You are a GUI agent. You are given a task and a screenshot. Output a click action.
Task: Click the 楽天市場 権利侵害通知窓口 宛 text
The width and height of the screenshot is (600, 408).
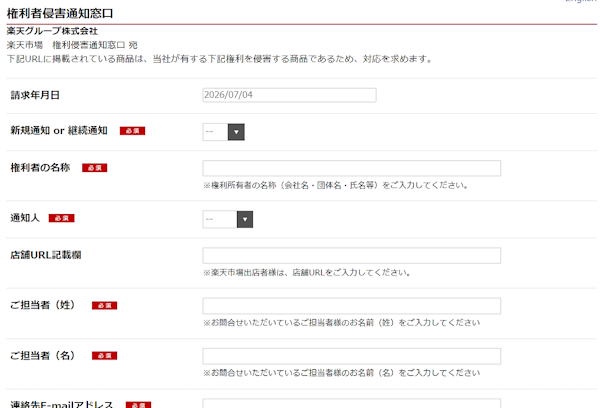pos(72,45)
